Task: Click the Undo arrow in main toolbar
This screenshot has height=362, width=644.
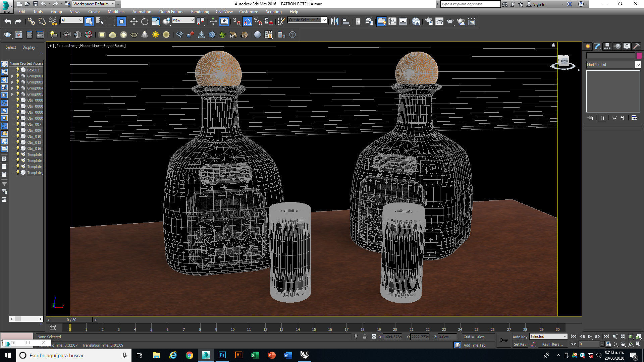Action: pos(8,22)
